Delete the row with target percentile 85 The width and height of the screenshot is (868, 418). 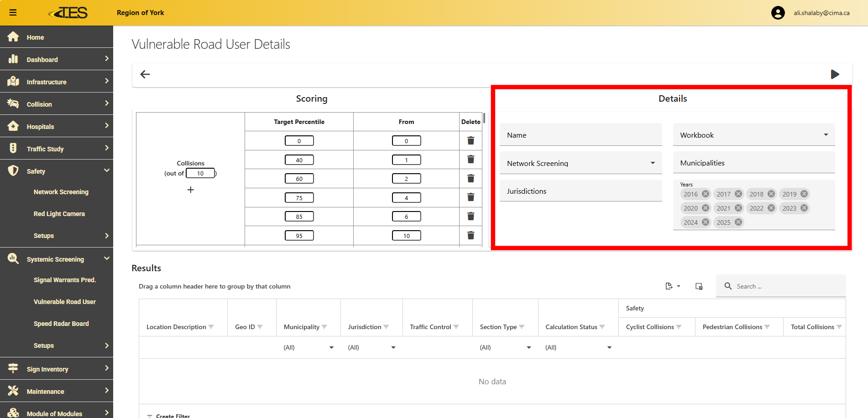(471, 217)
